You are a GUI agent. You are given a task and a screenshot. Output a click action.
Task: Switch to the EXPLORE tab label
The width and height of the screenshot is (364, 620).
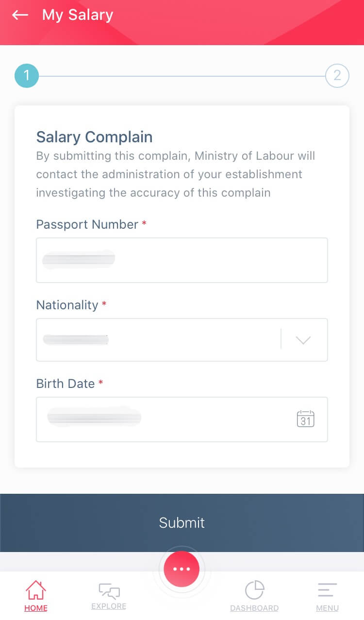[x=109, y=606]
